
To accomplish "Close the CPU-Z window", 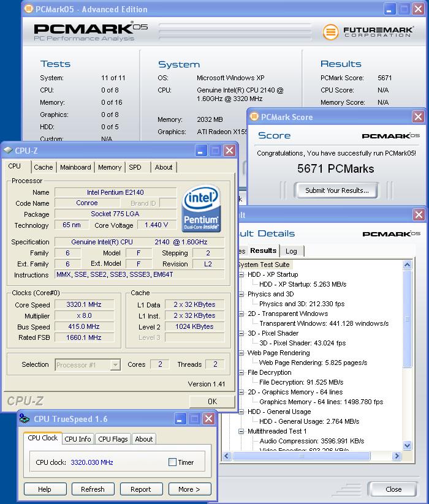I will click(229, 151).
